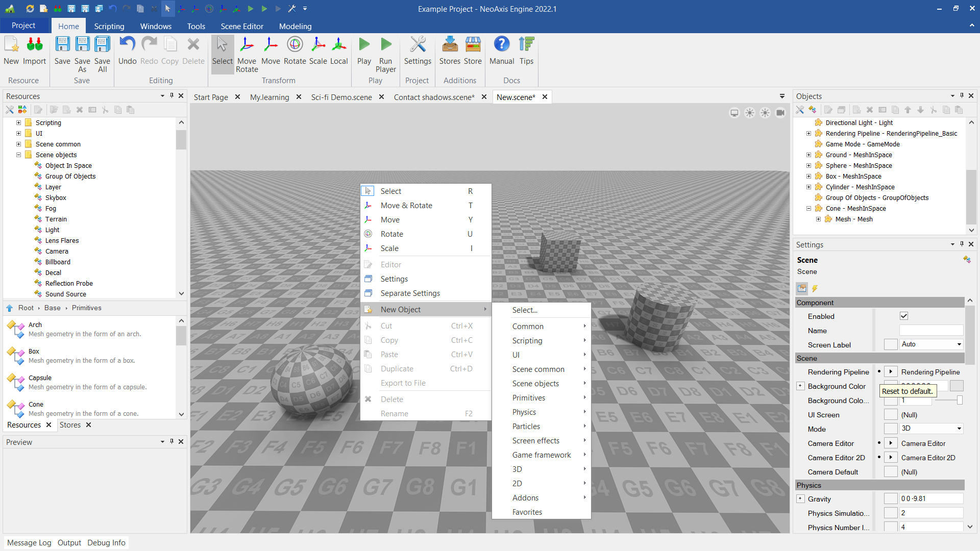Viewport: 980px width, 551px height.
Task: Collapse the Scene objects folder
Action: click(x=19, y=155)
